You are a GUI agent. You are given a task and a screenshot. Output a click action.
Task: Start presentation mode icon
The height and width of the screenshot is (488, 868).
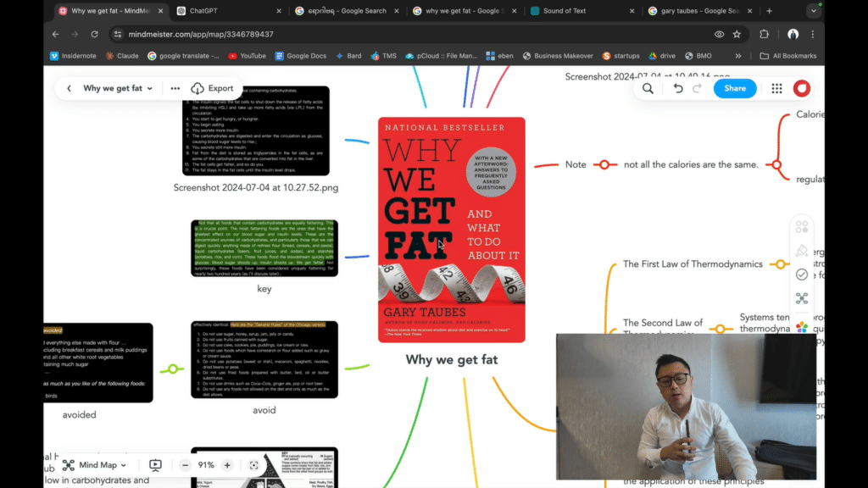[x=156, y=465]
